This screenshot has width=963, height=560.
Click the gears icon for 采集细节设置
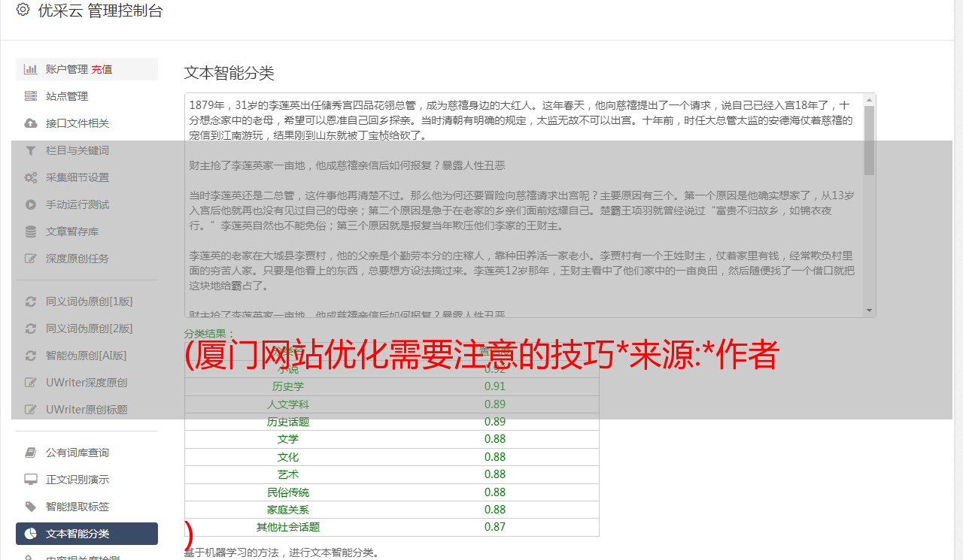(31, 177)
